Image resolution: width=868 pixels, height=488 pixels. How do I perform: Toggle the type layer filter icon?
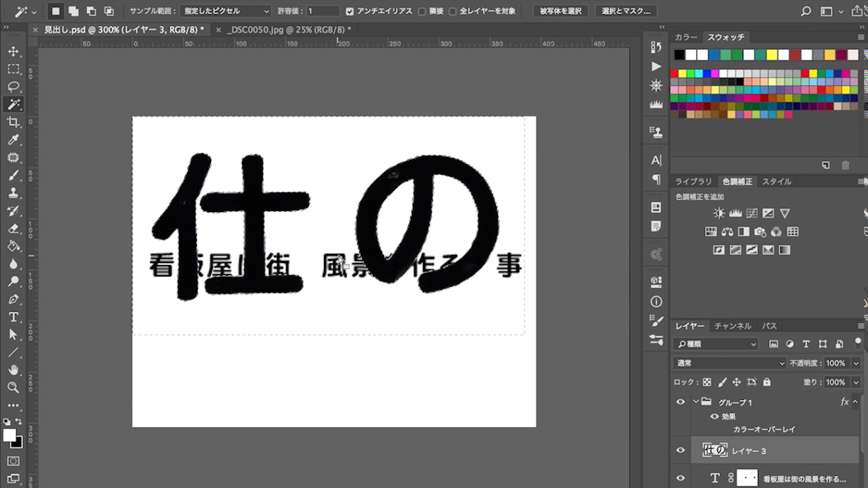coord(806,344)
